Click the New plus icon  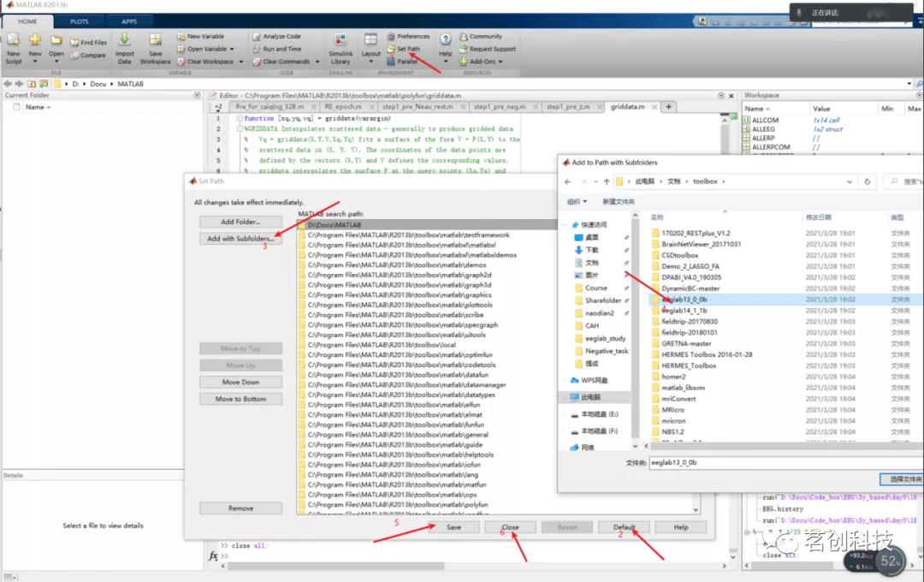(x=35, y=40)
